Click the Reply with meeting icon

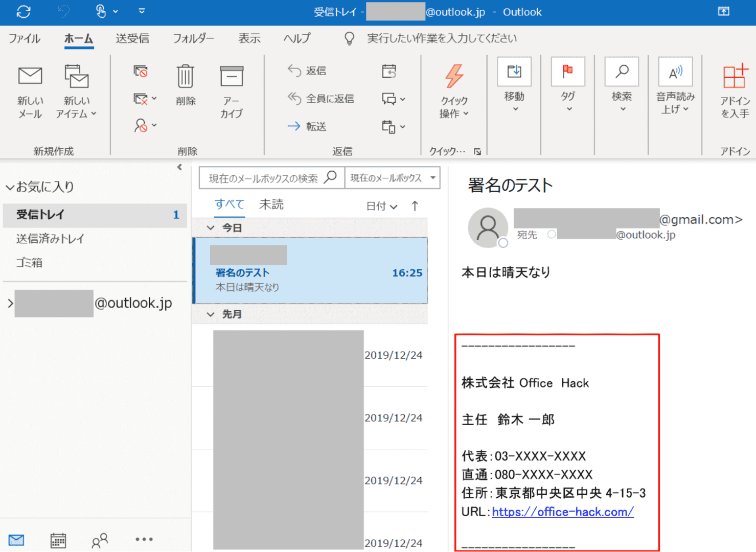tap(389, 71)
